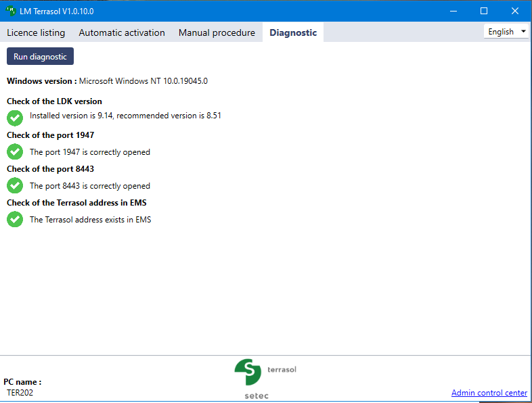Click the PC name value TER202
Screen dimensions: 532x403
[20, 393]
